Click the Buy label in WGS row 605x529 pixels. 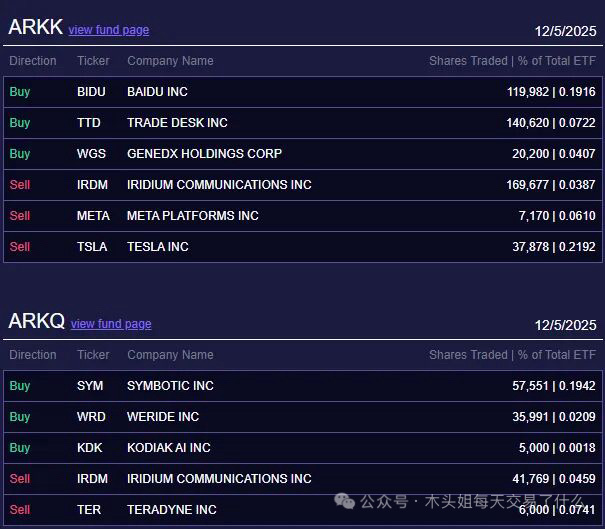20,154
